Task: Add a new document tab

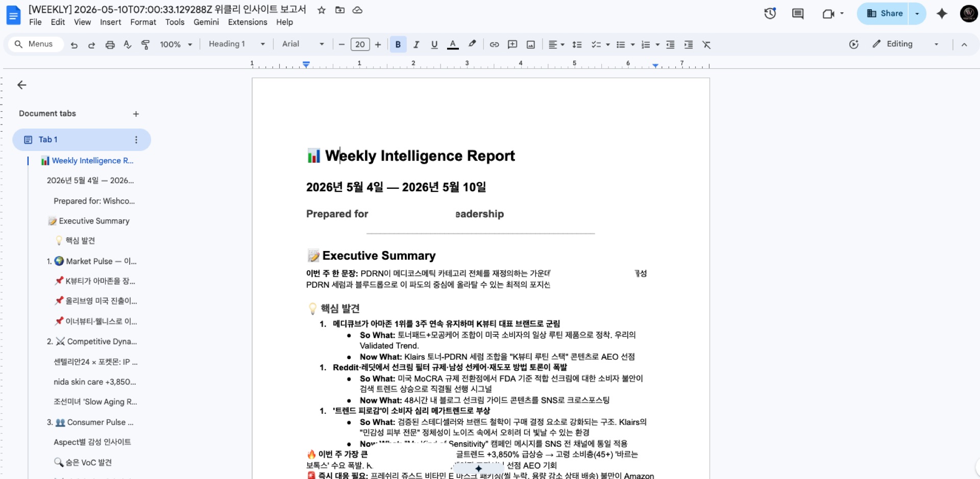Action: coord(136,114)
